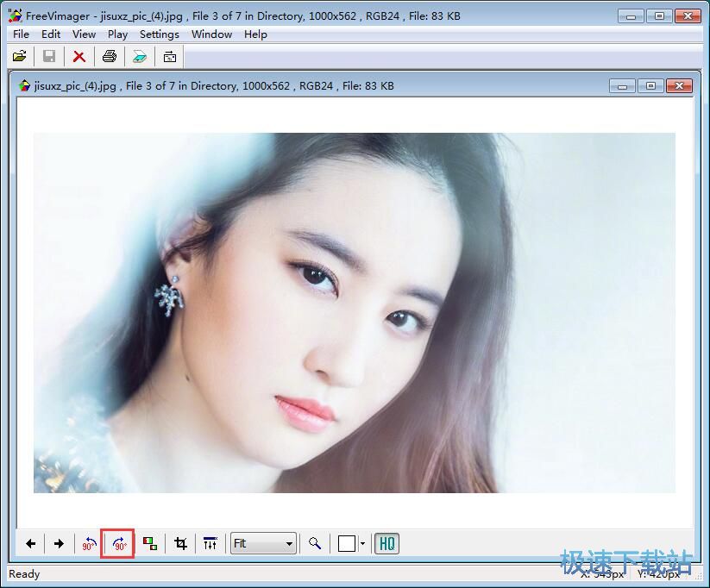Open the Fit zoom dropdown

tap(263, 543)
